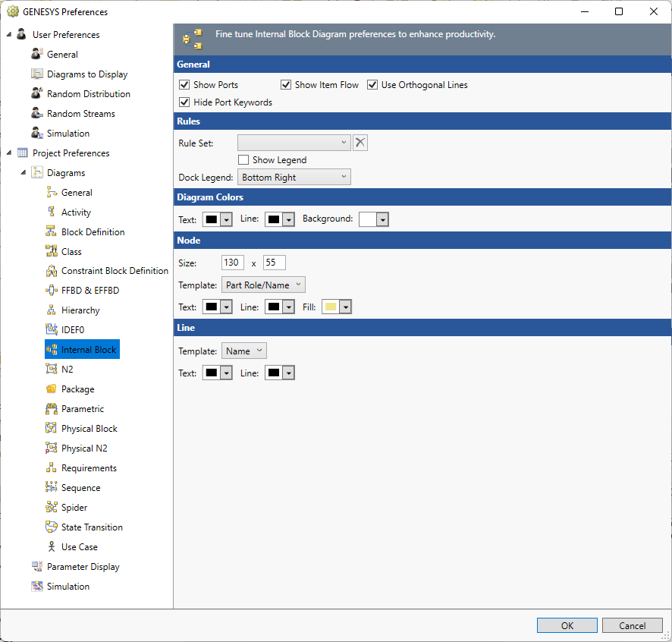Click the Use Case stick-figure icon
The width and height of the screenshot is (672, 642).
coord(52,546)
